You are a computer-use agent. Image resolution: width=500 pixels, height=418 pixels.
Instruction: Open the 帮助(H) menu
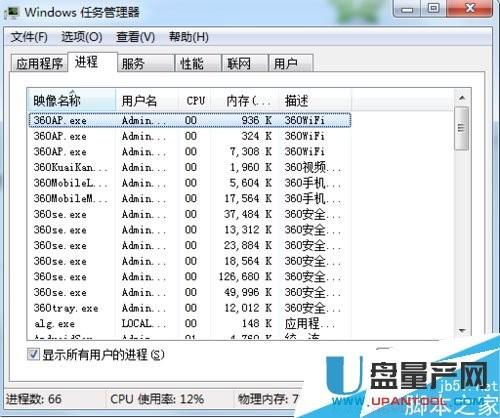(189, 37)
